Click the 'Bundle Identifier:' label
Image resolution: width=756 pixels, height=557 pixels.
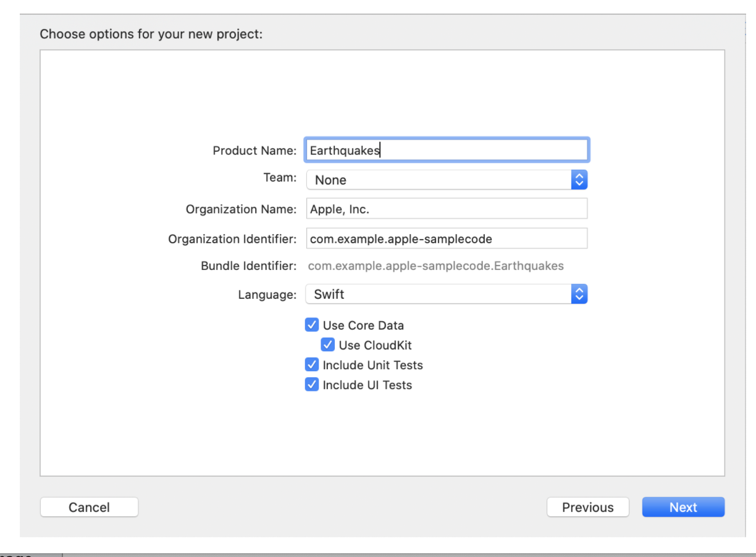[248, 266]
